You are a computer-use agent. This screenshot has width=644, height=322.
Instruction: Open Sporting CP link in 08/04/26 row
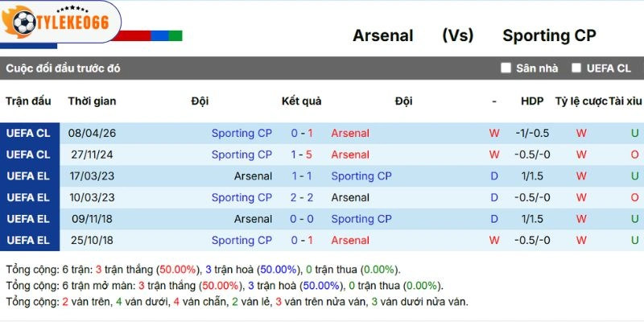[x=242, y=133]
